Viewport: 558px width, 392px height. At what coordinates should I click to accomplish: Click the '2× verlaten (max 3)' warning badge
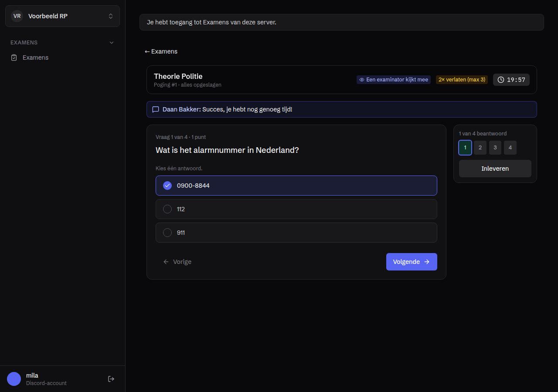462,80
